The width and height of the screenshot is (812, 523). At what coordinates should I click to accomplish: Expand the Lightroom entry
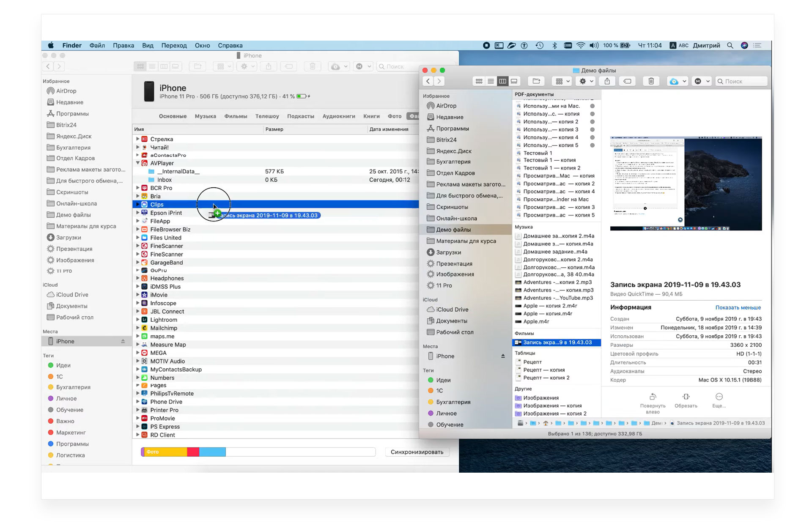(137, 320)
